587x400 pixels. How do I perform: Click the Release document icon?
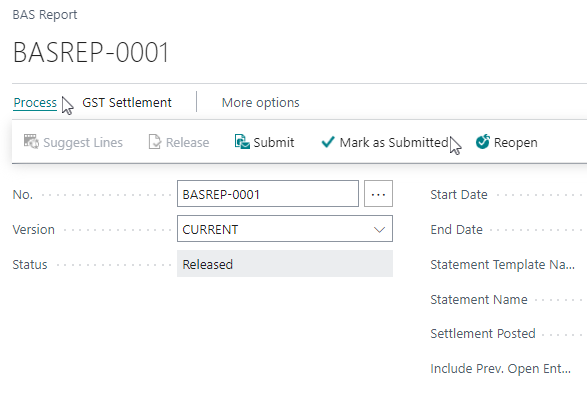[x=155, y=142]
